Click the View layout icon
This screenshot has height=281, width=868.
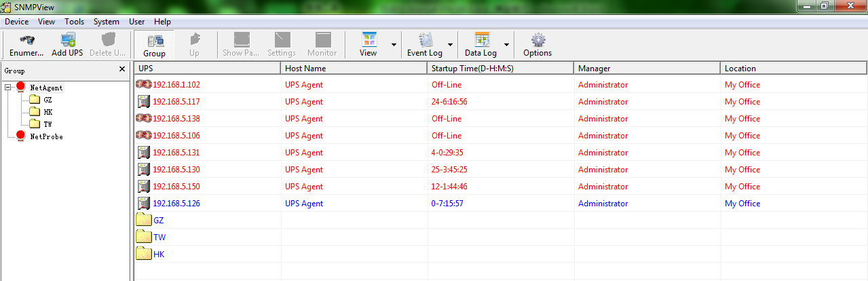[369, 39]
